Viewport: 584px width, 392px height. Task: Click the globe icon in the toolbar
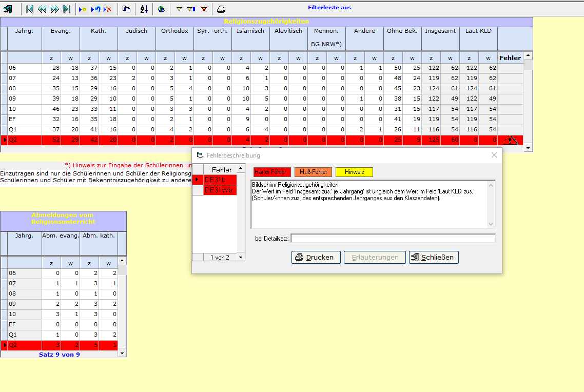click(x=162, y=9)
